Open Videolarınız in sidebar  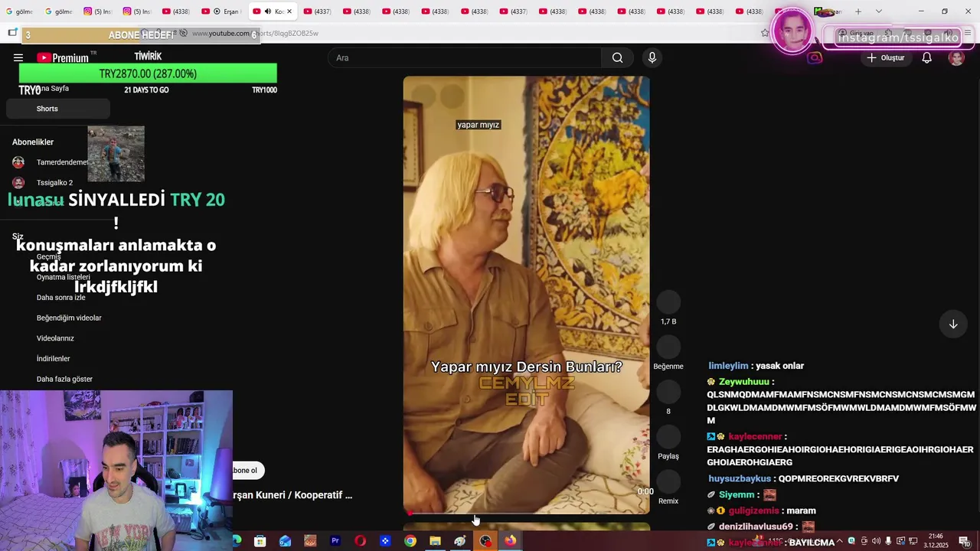coord(55,338)
